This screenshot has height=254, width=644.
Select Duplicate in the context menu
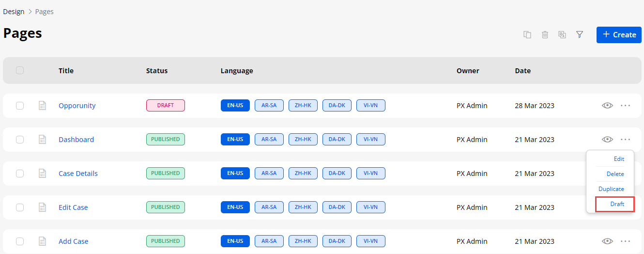pyautogui.click(x=611, y=189)
